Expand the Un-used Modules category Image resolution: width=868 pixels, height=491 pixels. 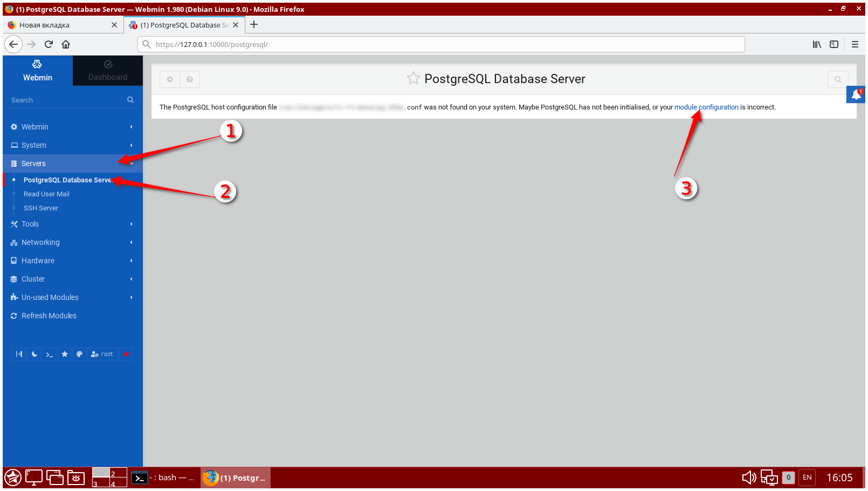73,297
